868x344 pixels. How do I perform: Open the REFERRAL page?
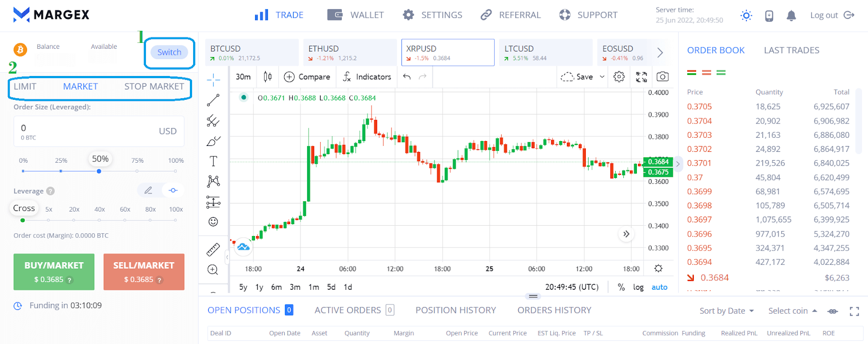coord(510,15)
